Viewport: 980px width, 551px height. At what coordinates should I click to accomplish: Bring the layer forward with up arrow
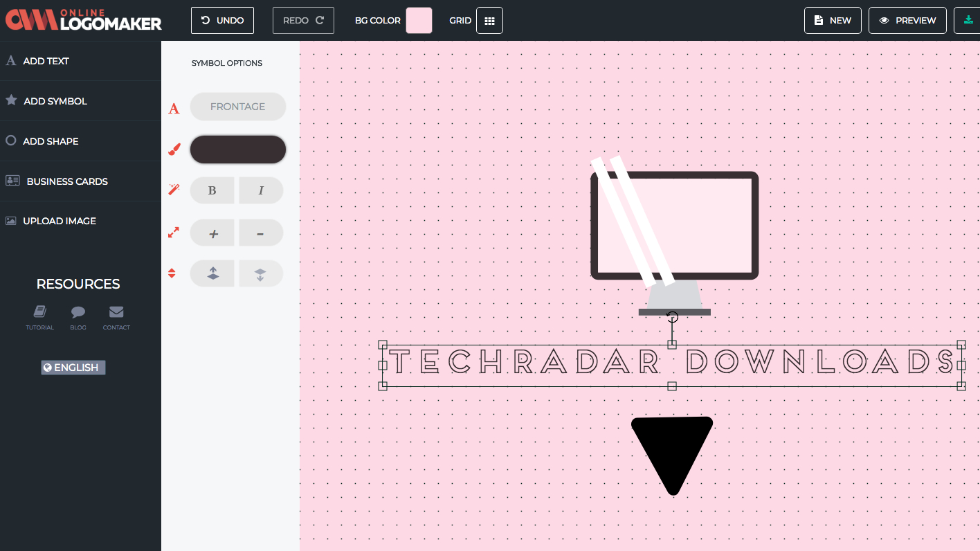212,273
